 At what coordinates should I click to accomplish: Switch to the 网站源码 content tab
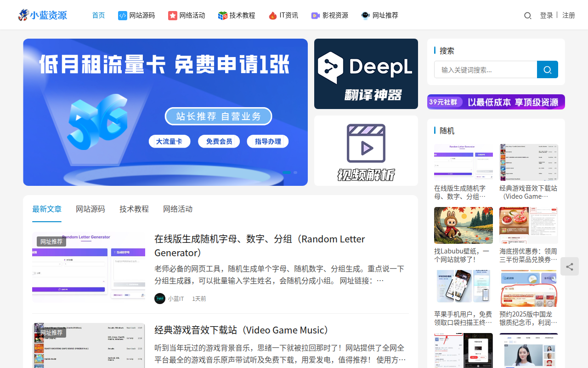[90, 209]
